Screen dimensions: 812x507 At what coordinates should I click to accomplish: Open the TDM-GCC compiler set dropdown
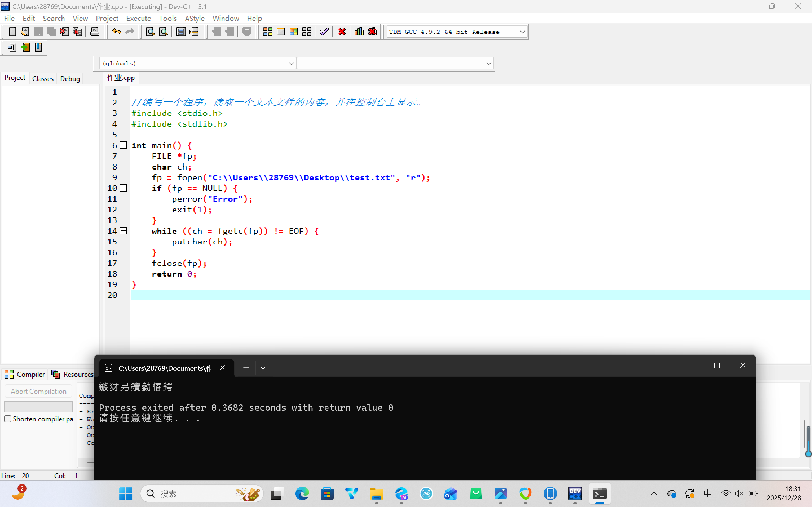pos(522,32)
